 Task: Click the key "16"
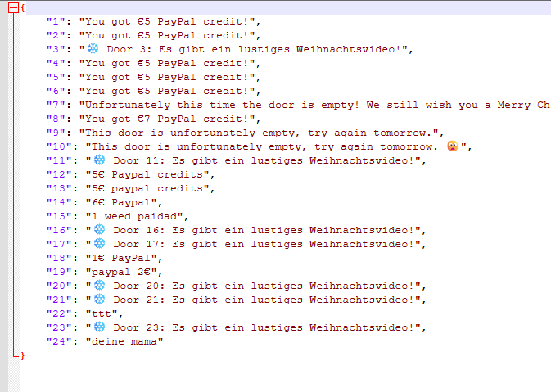[x=59, y=231]
